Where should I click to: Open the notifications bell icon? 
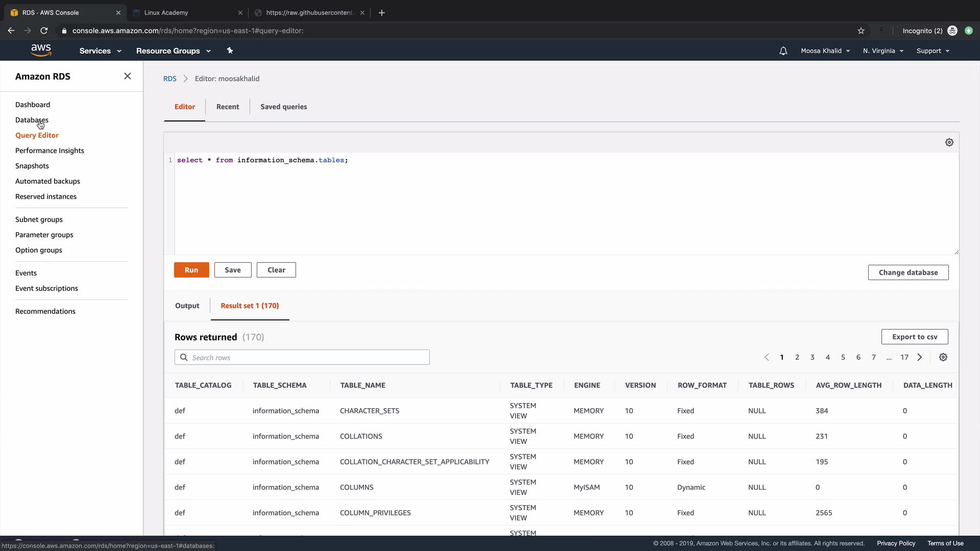(x=783, y=51)
